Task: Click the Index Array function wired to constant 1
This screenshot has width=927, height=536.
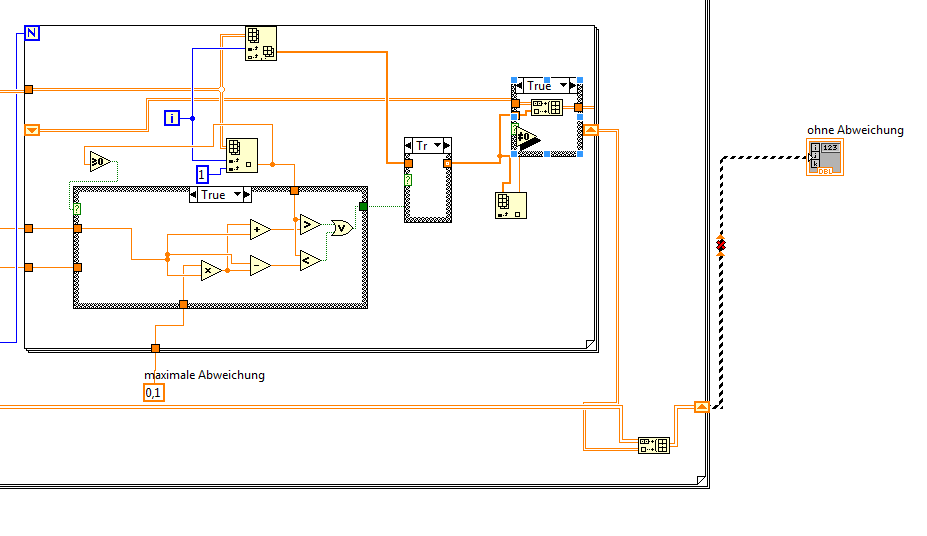Action: (x=242, y=155)
